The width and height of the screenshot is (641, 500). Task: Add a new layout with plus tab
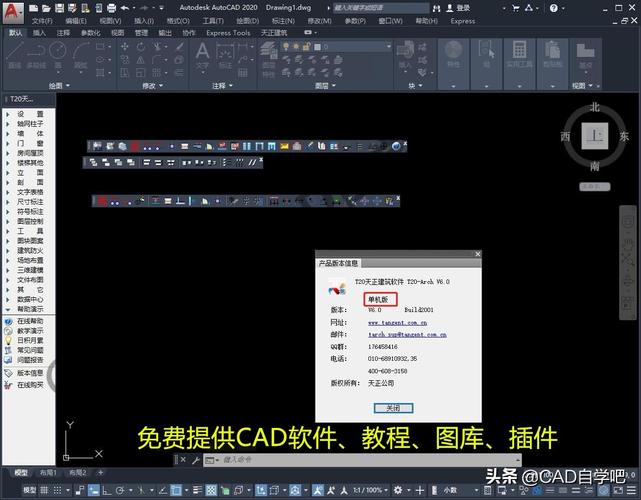click(101, 473)
